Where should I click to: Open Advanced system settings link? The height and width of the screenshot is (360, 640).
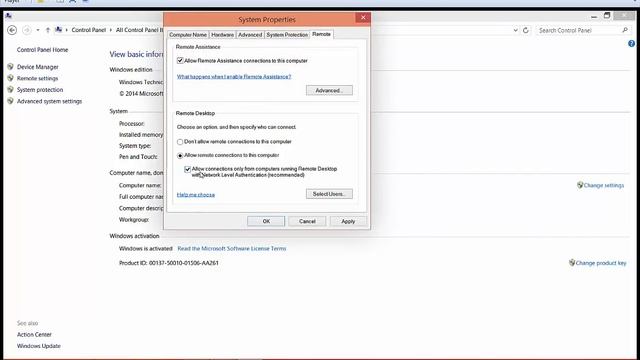[x=49, y=101]
